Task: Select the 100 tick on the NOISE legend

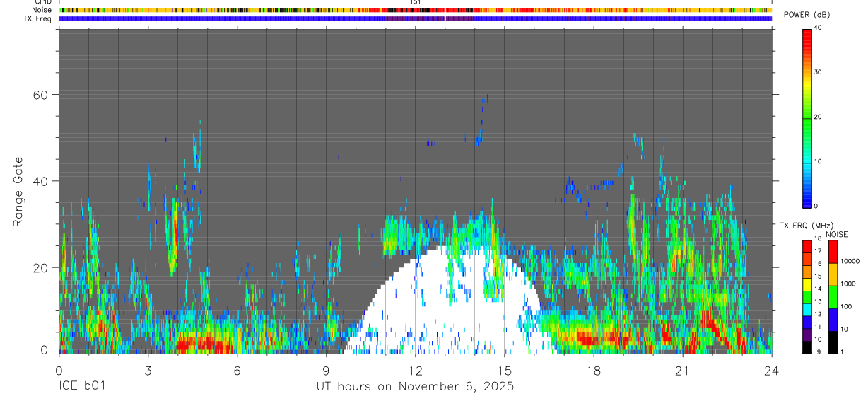Action: coord(846,306)
